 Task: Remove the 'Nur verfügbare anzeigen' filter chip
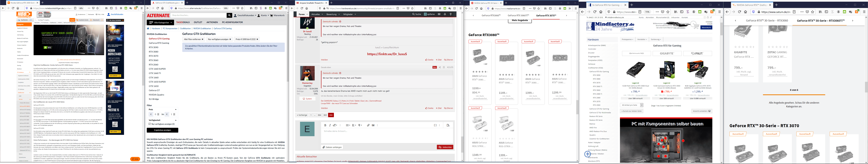pyautogui.click(x=230, y=39)
